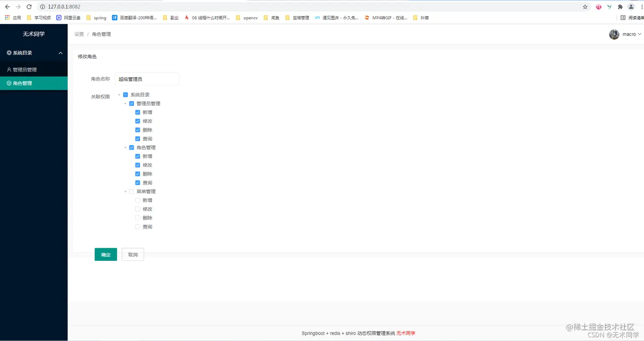Uncheck 查询 under 角色管理

coord(138,182)
